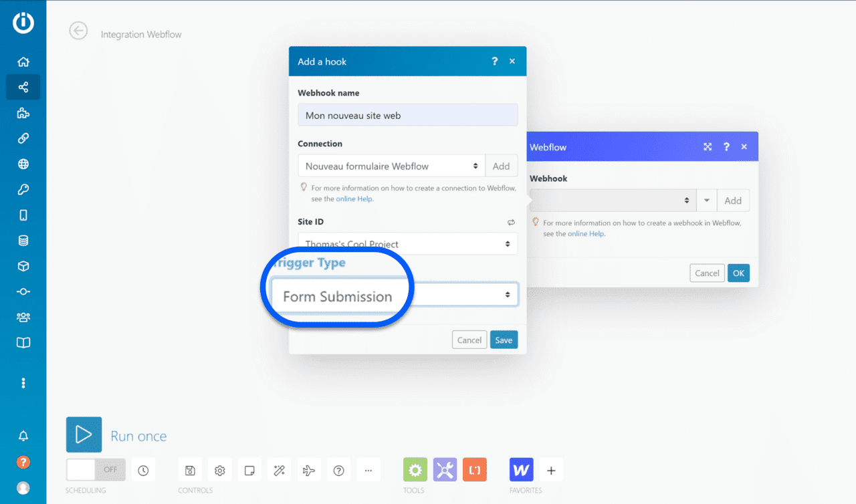Open Keys icon in sidebar
This screenshot has height=504, width=856.
[x=23, y=190]
